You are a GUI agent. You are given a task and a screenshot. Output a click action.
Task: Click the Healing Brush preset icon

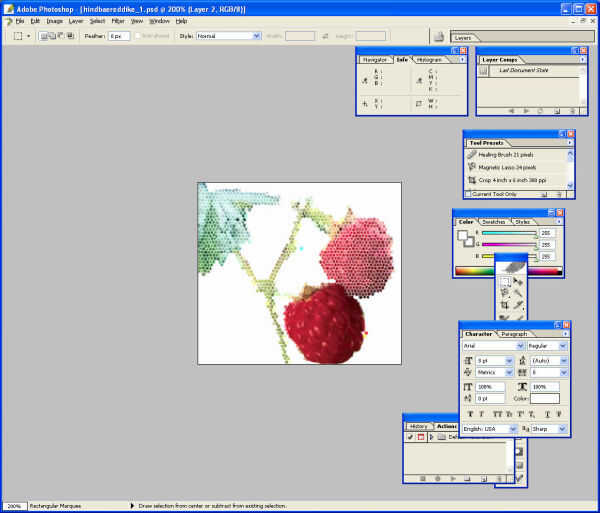[472, 155]
